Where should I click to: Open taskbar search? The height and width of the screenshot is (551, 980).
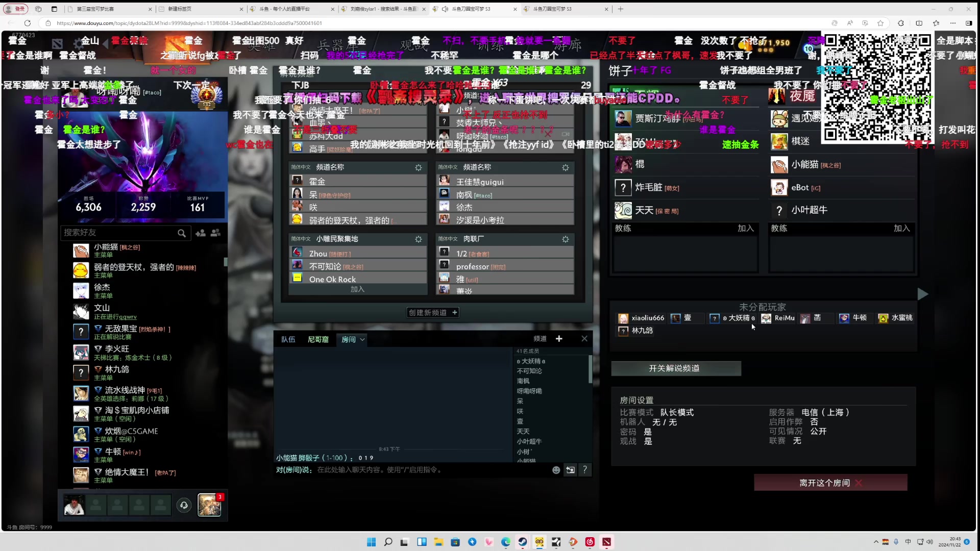[388, 542]
